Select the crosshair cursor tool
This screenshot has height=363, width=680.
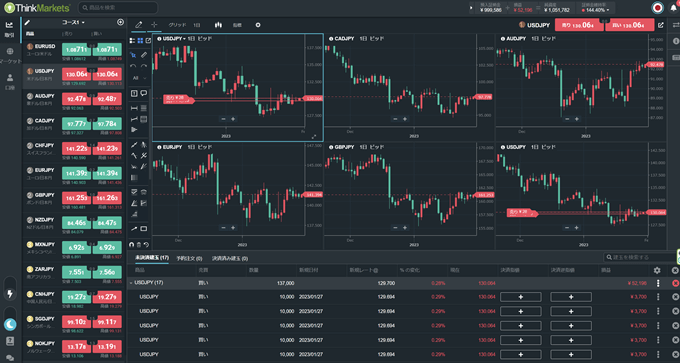154,25
